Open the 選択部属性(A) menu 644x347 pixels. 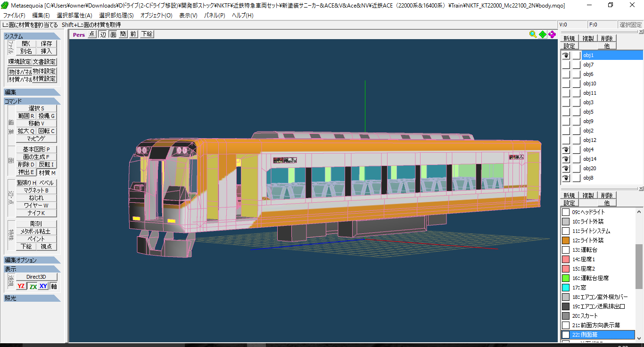tap(74, 15)
